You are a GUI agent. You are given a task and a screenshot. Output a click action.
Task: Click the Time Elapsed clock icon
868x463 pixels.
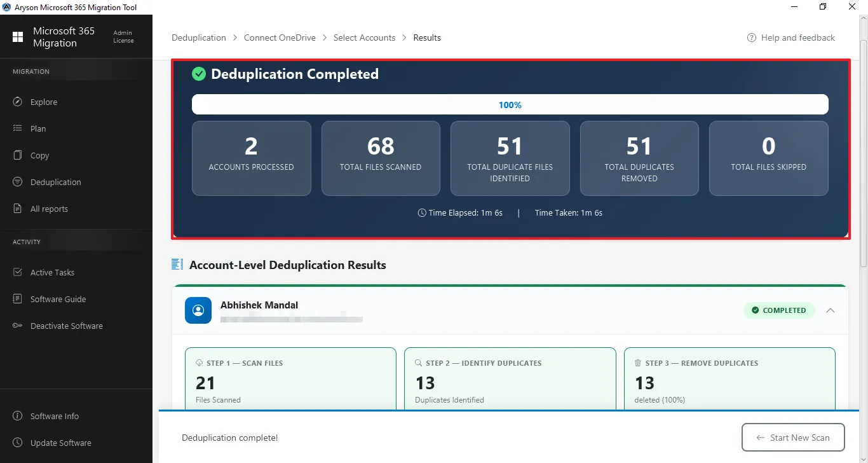[x=422, y=213]
